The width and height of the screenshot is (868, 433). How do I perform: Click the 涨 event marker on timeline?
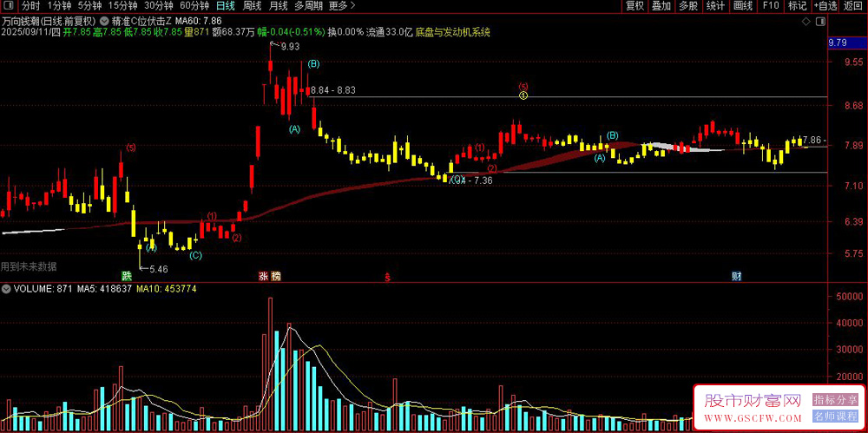(x=264, y=276)
